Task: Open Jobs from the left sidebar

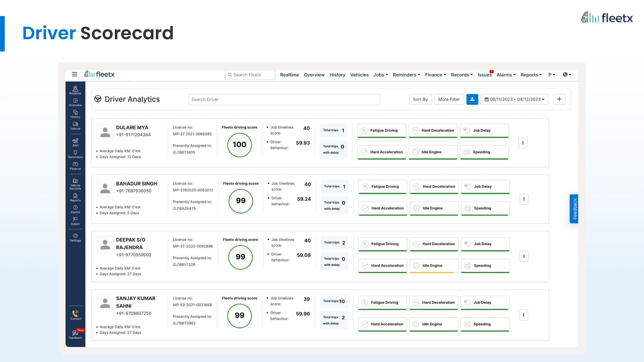Action: click(x=75, y=142)
